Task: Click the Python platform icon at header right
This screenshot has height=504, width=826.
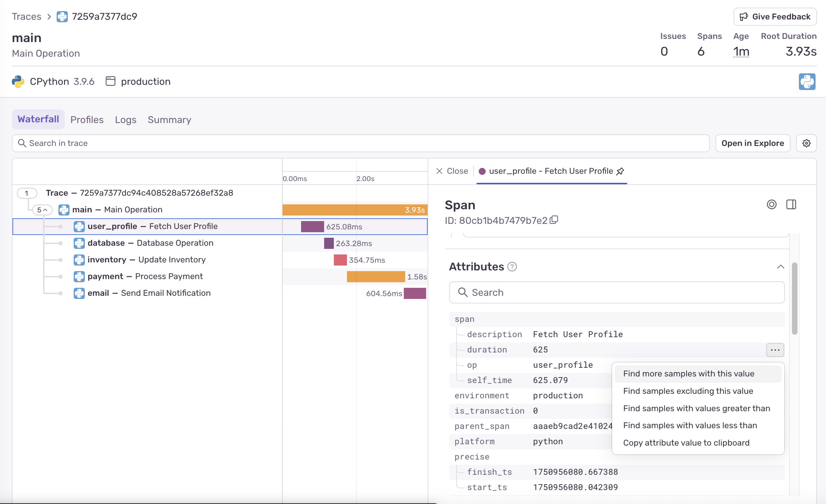Action: pyautogui.click(x=807, y=82)
